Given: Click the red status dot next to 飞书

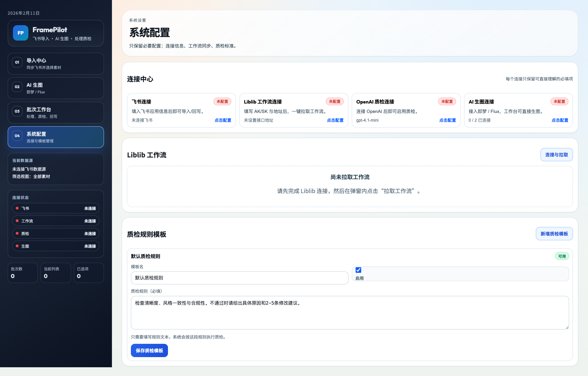Looking at the screenshot, I should pos(17,208).
